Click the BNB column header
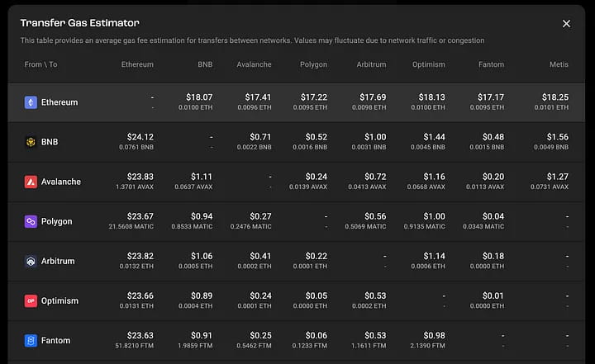The width and height of the screenshot is (595, 364). (x=205, y=64)
